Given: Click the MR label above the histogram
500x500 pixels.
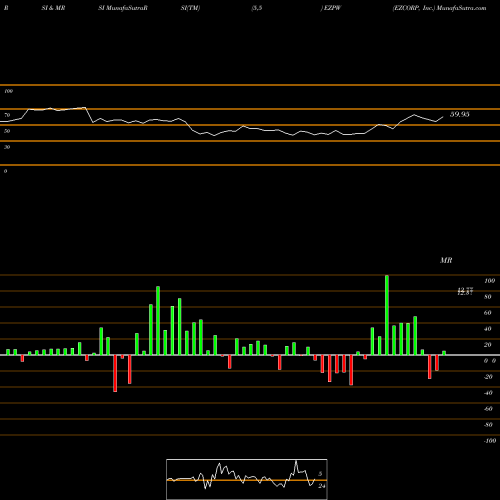Looking at the screenshot, I should (446, 260).
